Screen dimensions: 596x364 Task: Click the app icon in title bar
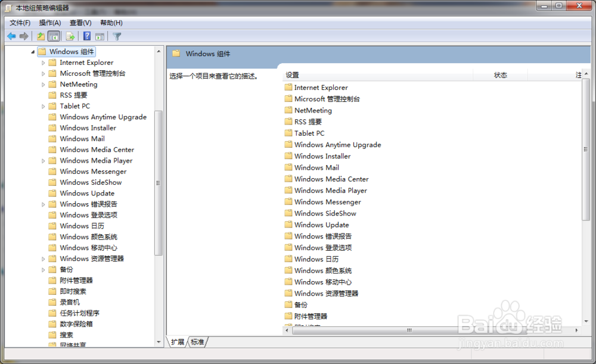8,8
